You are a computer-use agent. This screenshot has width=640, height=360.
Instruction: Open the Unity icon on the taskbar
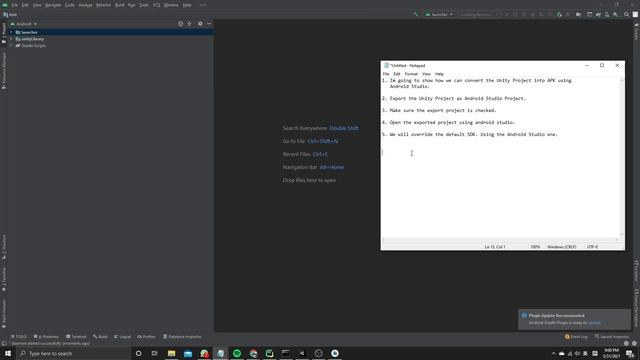pos(302,353)
